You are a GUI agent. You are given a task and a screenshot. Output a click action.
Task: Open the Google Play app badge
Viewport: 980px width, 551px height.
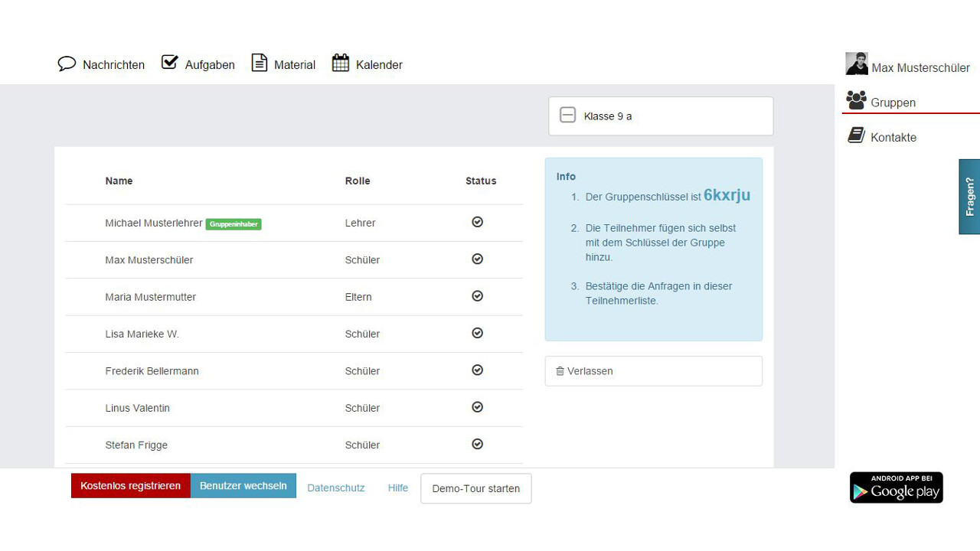tap(896, 487)
